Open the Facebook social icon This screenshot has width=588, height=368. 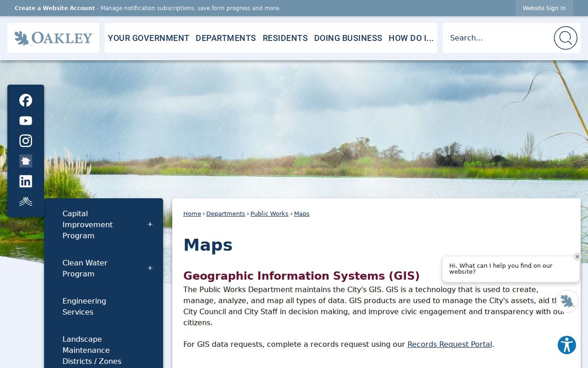[x=26, y=100]
